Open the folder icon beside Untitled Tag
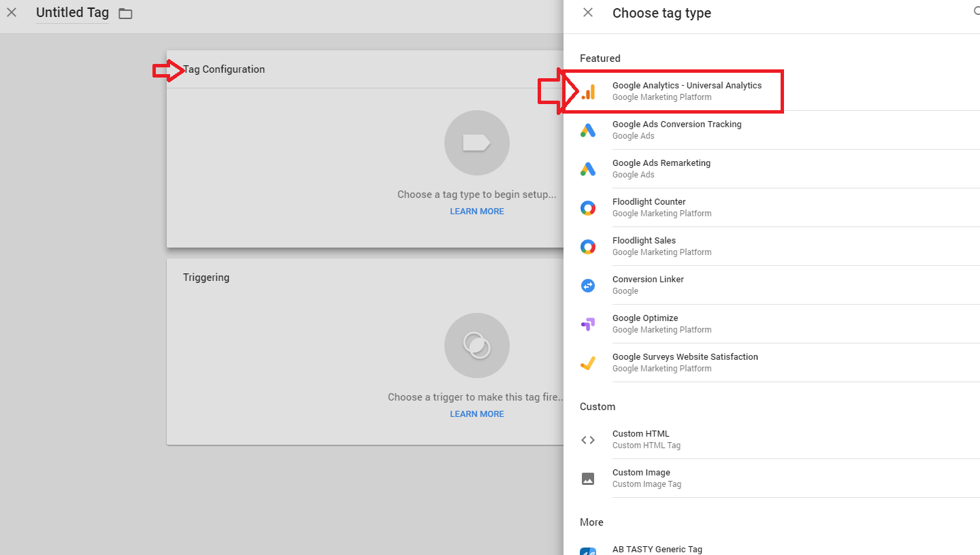Image resolution: width=980 pixels, height=555 pixels. 125,14
